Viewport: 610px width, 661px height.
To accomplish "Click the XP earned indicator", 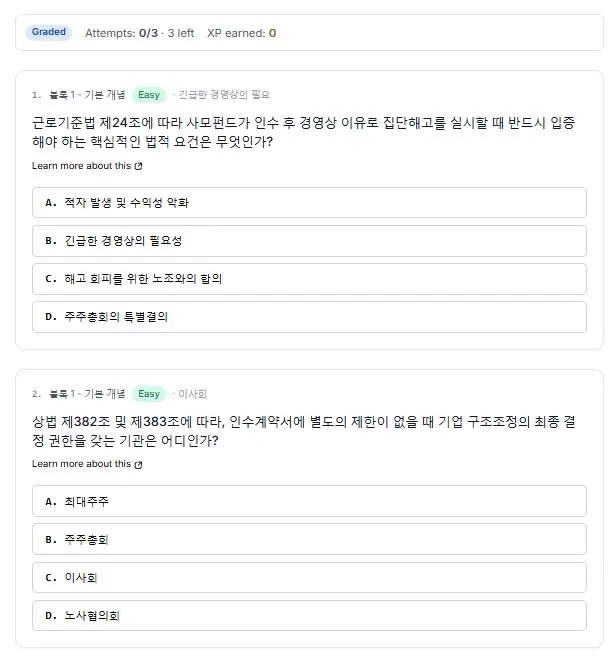I will (242, 33).
